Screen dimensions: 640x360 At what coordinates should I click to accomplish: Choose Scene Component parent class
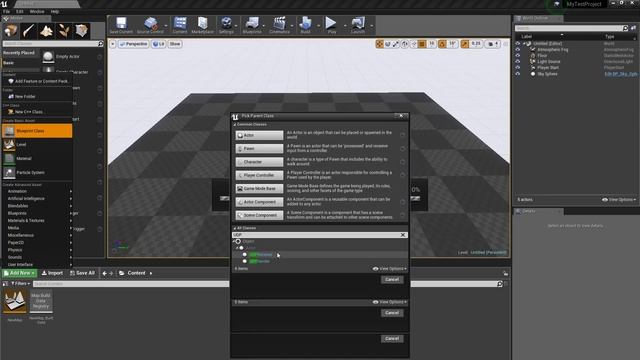[259, 215]
